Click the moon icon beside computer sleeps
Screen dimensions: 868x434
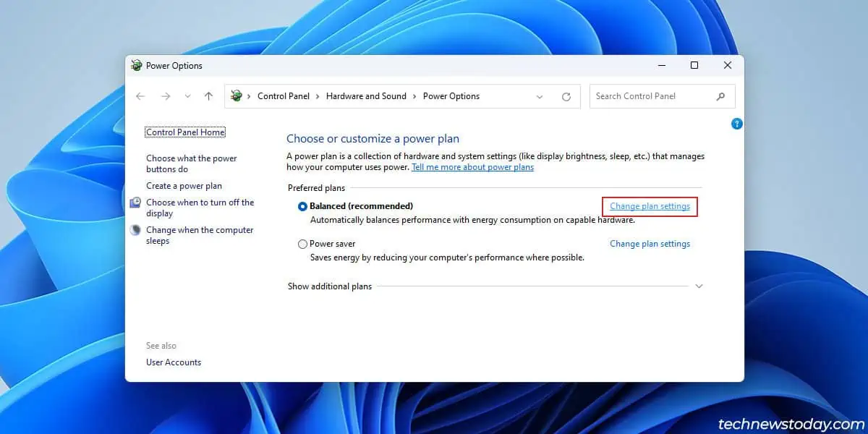click(135, 230)
